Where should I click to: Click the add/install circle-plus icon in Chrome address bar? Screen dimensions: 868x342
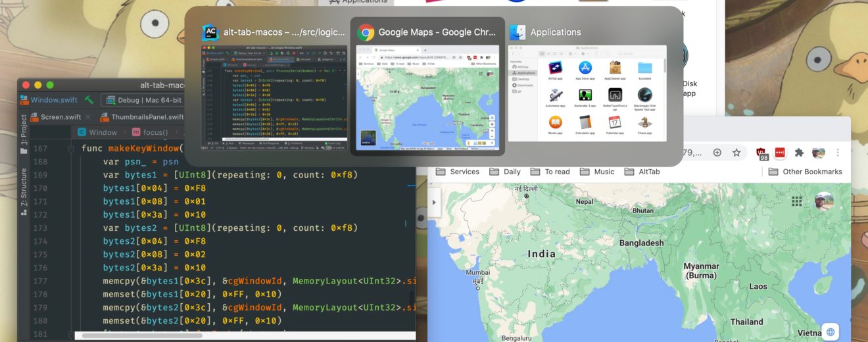coord(717,152)
